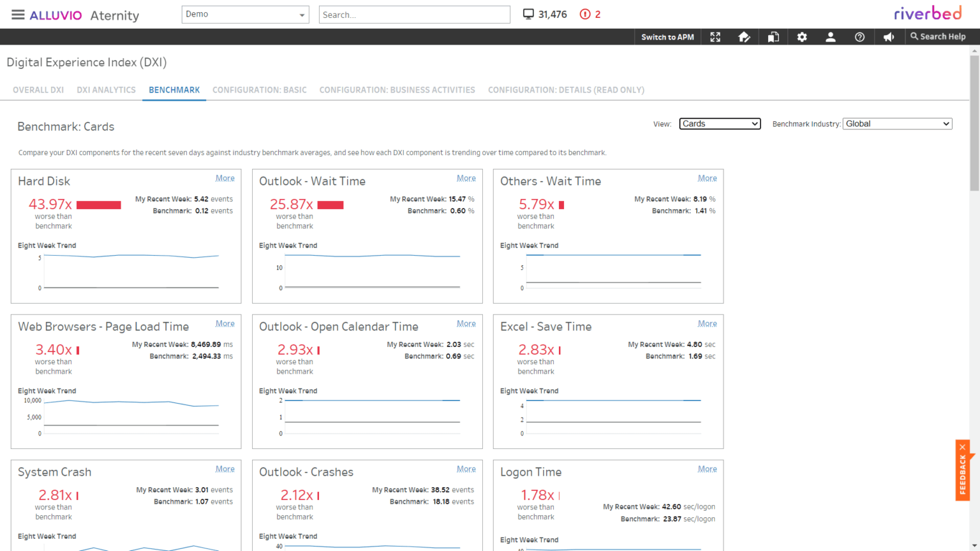
Task: Open the bookmarked reports icon
Action: pos(773,36)
